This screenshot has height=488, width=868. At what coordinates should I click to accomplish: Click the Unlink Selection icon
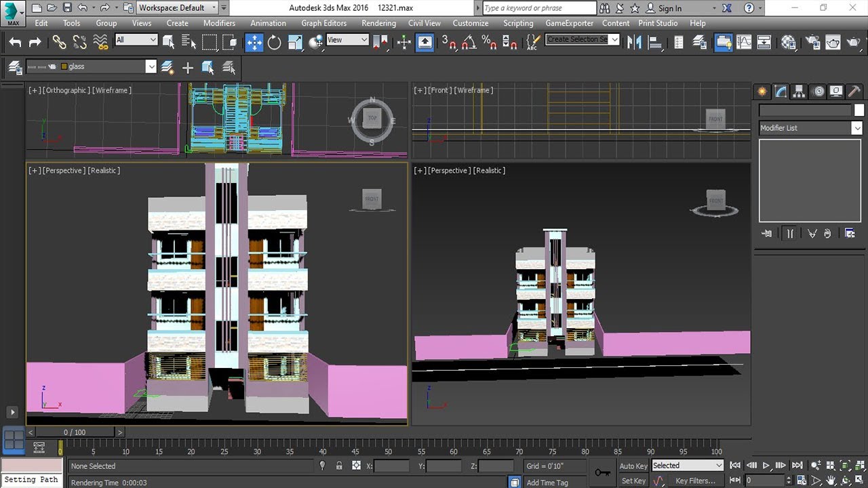80,42
